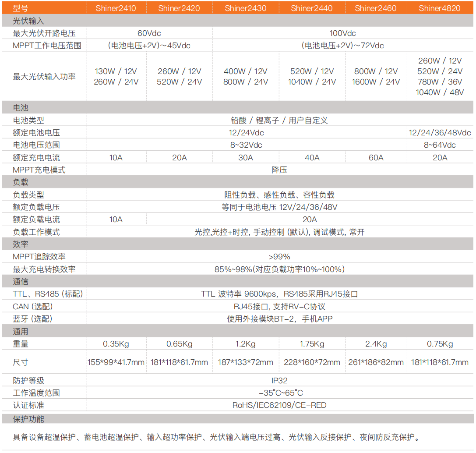Click the 保护功能 section header

coord(28,419)
